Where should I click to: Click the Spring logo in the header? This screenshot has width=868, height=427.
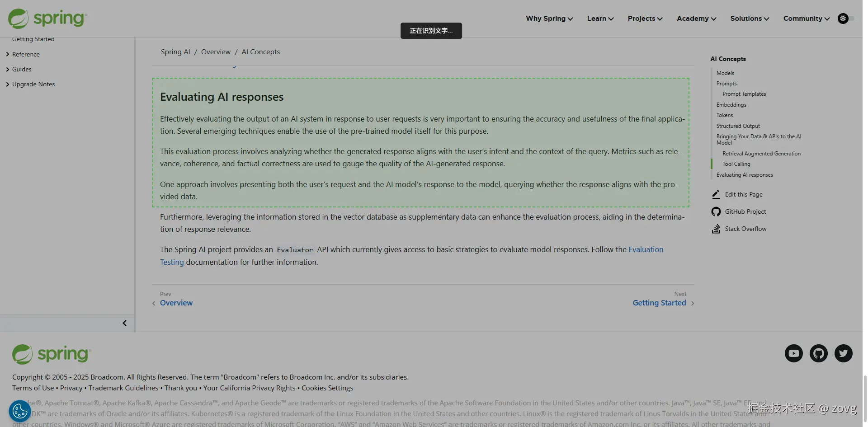(47, 19)
